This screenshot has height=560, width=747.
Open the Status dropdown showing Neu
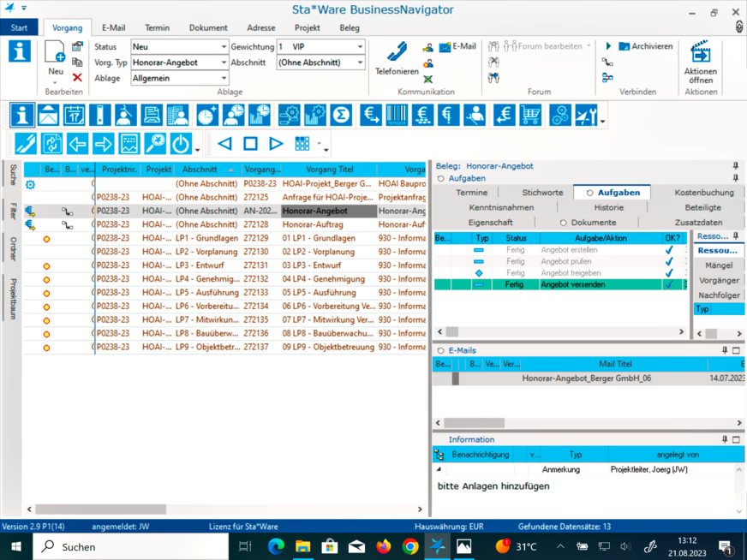(x=224, y=47)
